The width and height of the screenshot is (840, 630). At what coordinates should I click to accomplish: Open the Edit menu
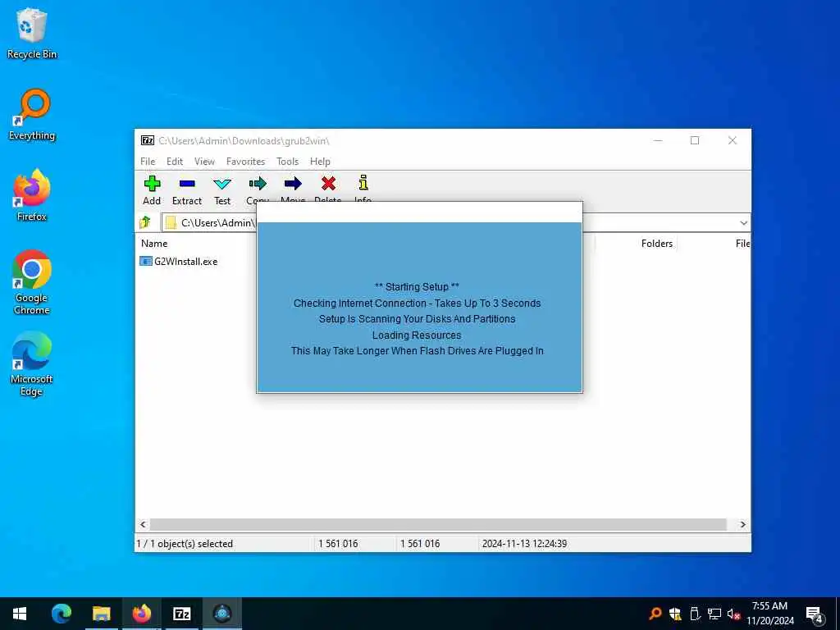click(175, 162)
